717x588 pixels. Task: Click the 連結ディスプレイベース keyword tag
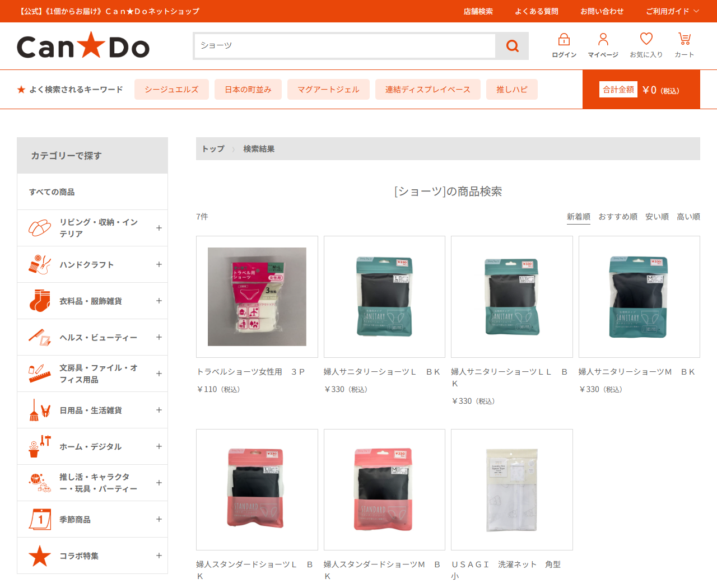[x=428, y=89]
